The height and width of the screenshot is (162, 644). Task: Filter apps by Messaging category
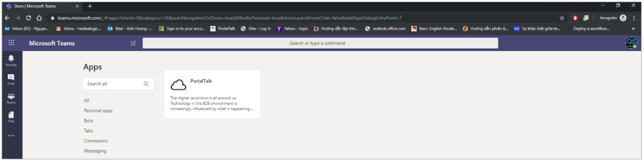pyautogui.click(x=95, y=151)
